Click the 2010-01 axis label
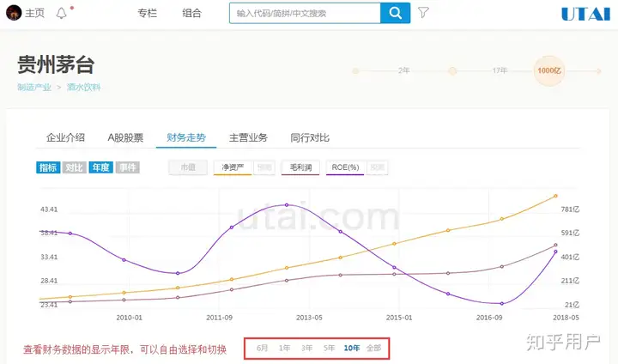Screen dimensions: 618x364 [x=130, y=318]
